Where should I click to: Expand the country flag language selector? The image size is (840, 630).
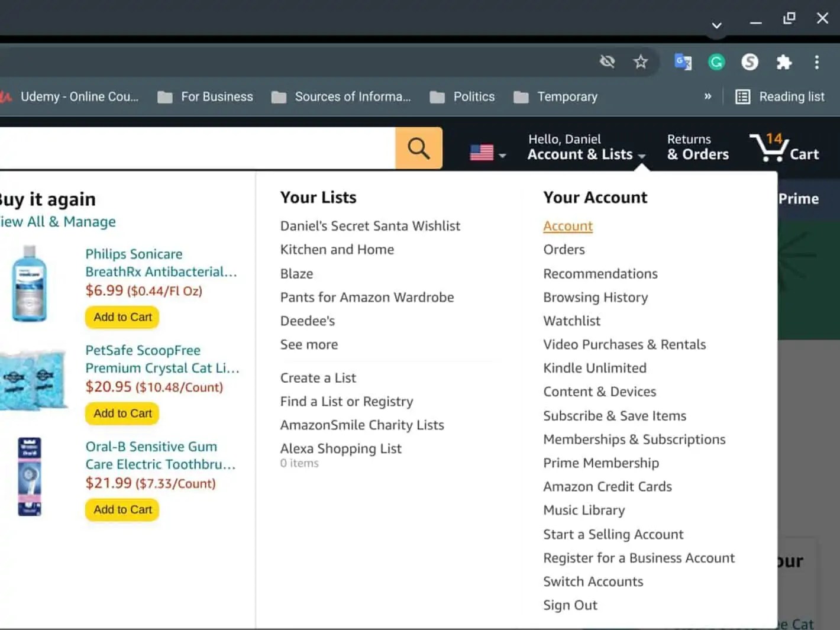pos(486,152)
